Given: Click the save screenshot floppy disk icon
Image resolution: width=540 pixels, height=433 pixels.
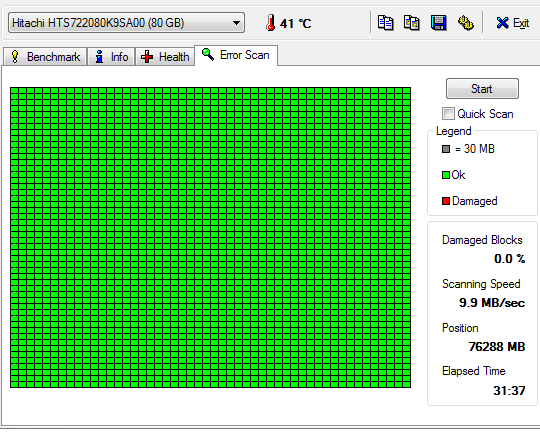Looking at the screenshot, I should (438, 23).
